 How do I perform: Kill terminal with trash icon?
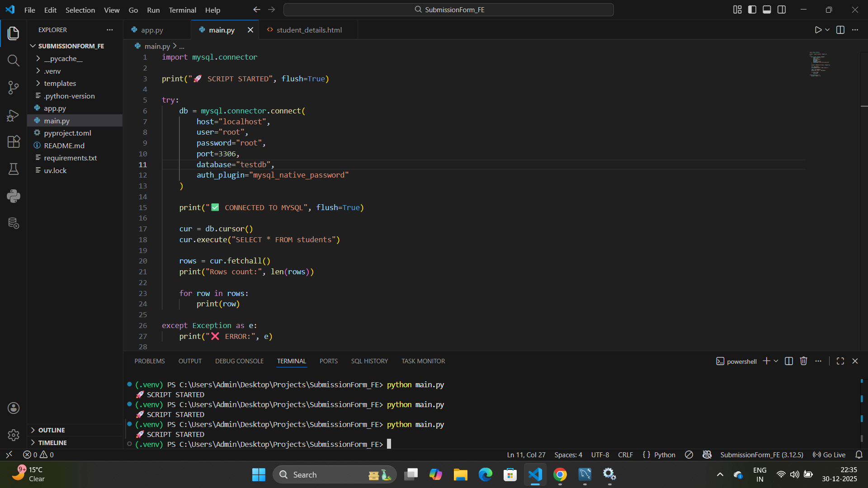click(803, 361)
